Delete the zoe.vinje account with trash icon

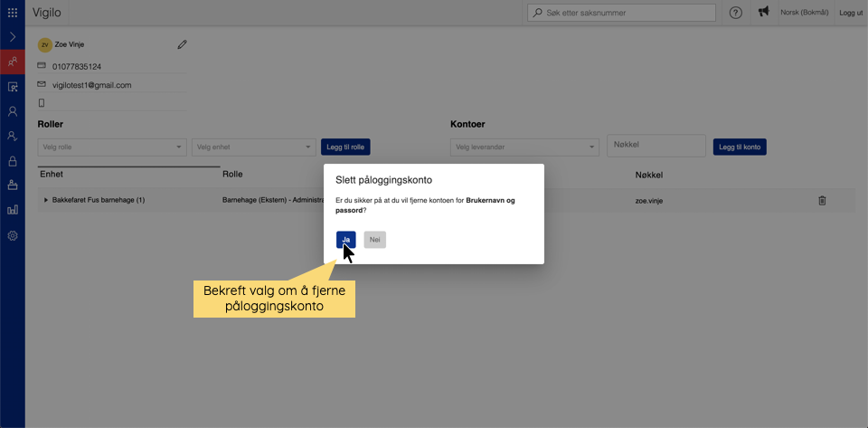pyautogui.click(x=822, y=200)
